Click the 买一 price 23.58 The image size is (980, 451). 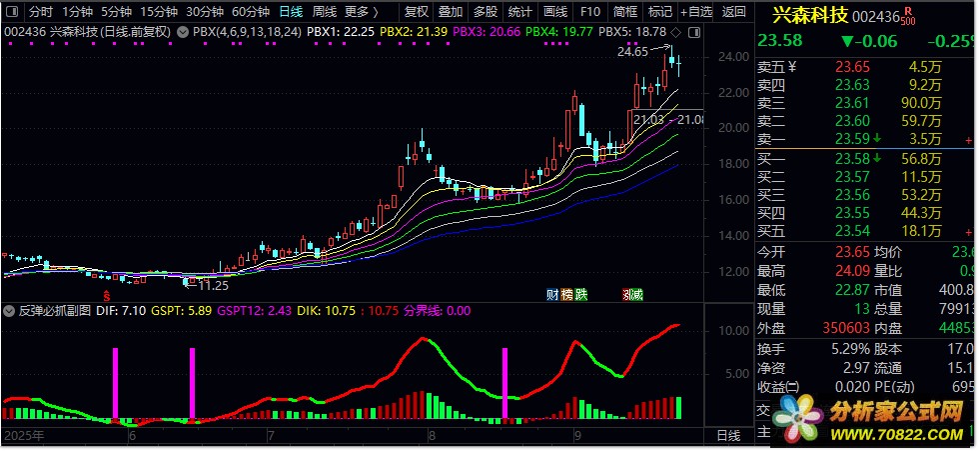(852, 159)
